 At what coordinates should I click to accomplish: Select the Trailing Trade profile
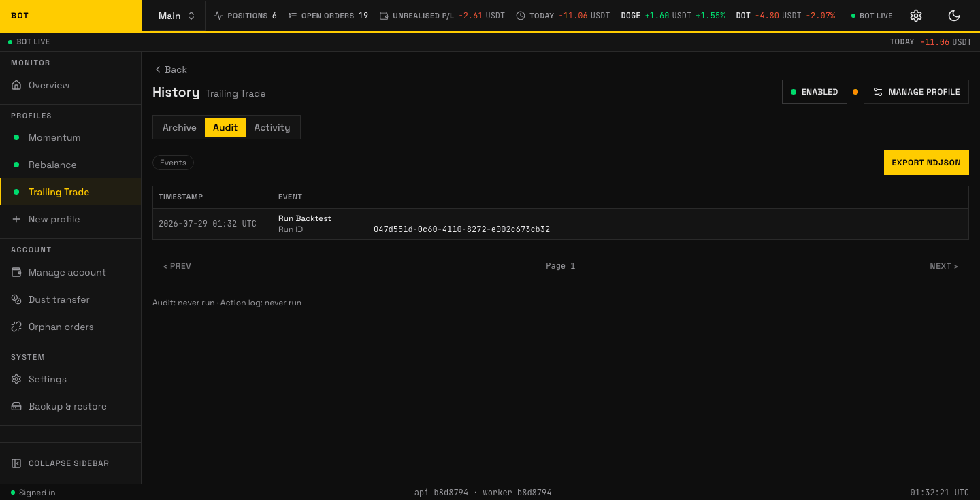(x=71, y=192)
